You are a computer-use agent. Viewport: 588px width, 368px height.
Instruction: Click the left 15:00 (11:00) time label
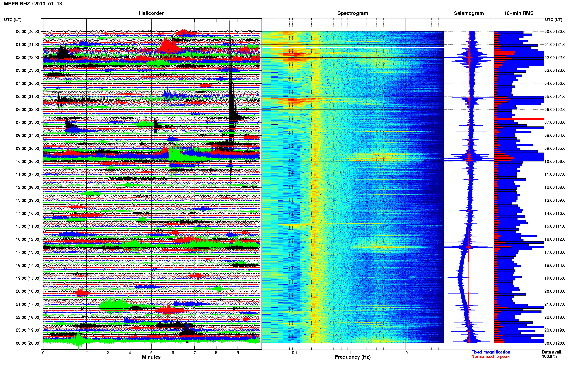[x=28, y=226]
